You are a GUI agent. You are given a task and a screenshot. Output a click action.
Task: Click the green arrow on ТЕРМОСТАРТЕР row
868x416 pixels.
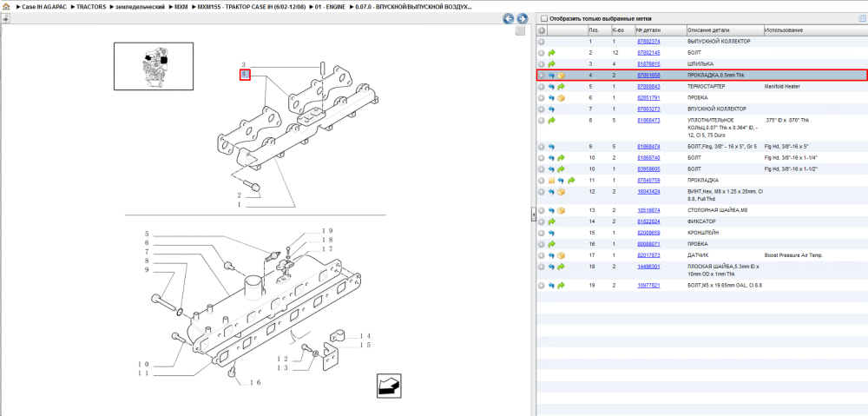pos(561,86)
